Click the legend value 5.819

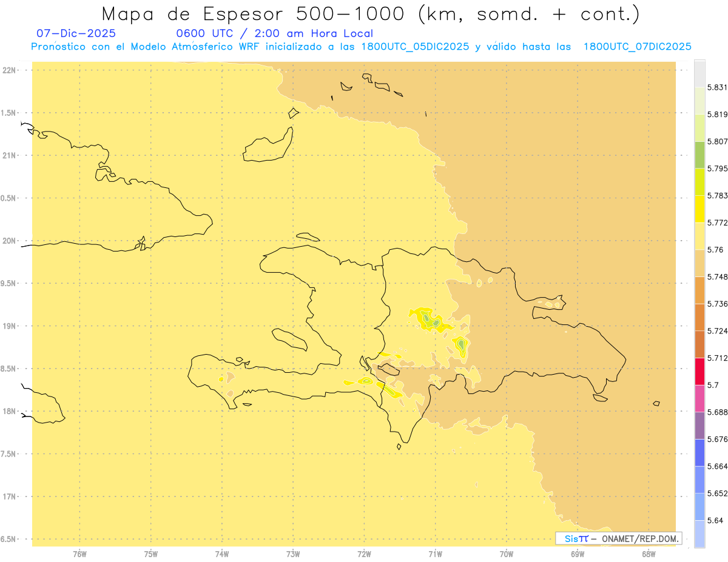[717, 115]
